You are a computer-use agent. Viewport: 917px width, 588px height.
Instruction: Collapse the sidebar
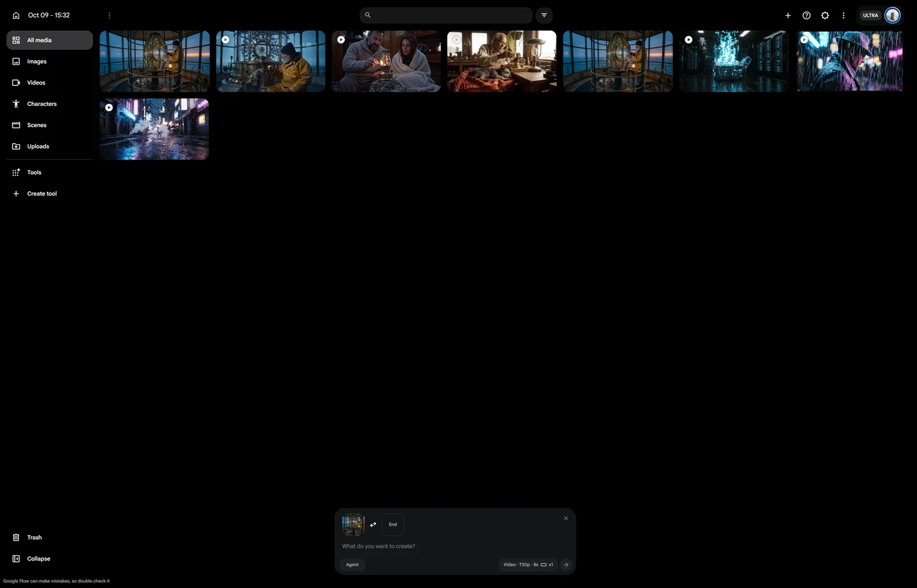tap(50, 559)
